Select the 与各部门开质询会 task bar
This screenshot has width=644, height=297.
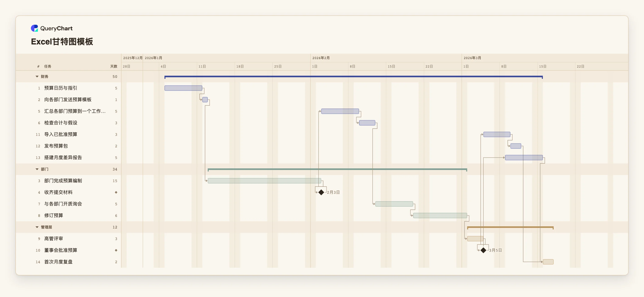click(x=394, y=204)
